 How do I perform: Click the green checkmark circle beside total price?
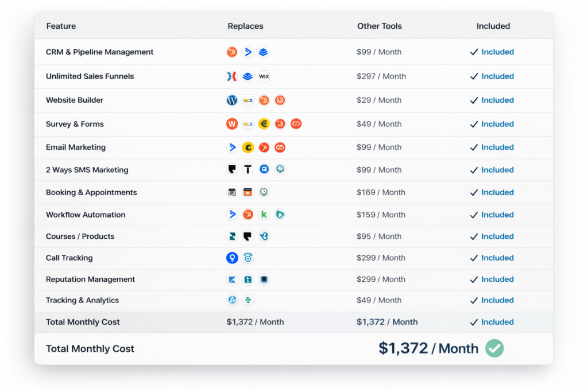(494, 348)
